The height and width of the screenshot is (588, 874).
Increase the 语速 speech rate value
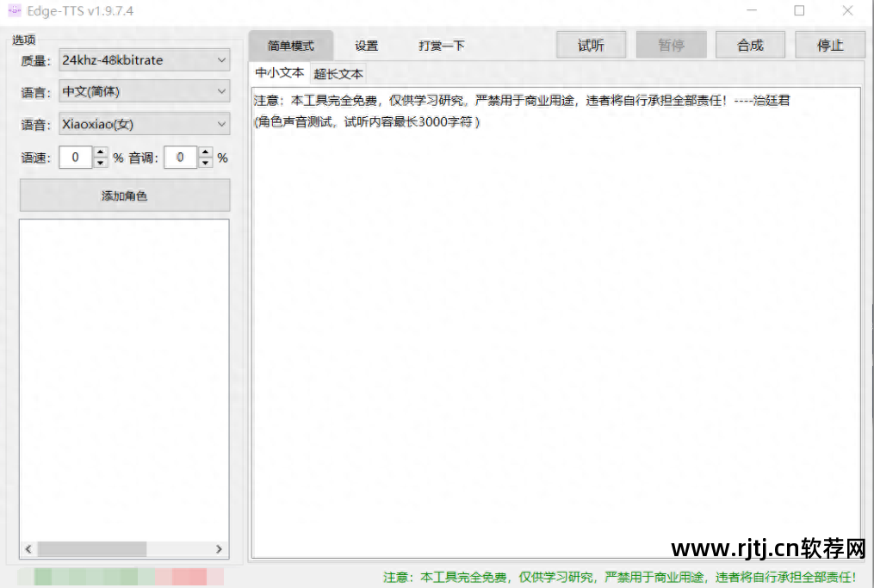[x=101, y=152]
